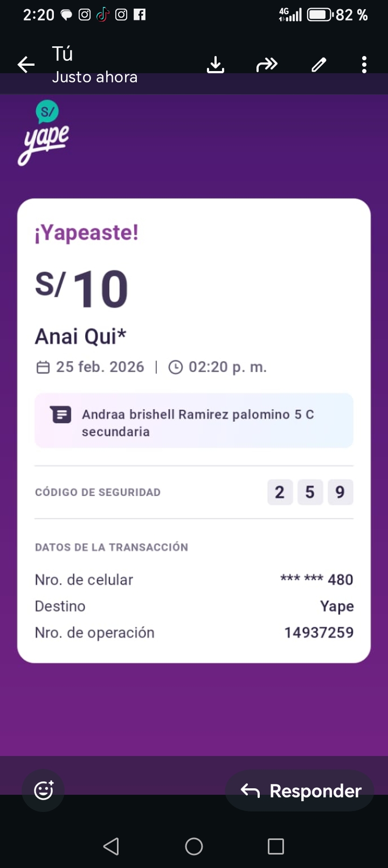Open the pencil edit tool

319,65
